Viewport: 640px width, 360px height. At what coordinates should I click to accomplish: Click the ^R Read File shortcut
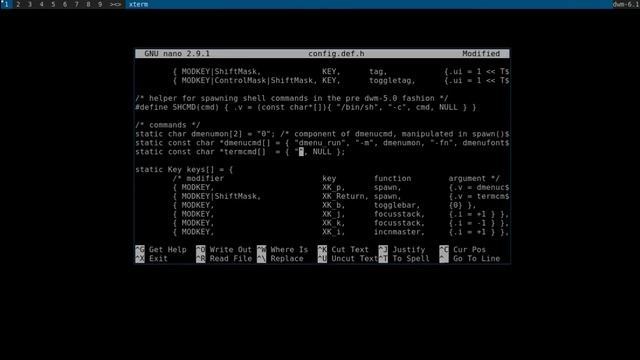[x=224, y=258]
